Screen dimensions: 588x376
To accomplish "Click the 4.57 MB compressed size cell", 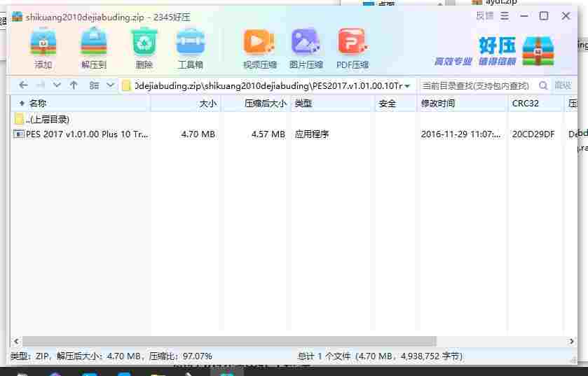I will [x=268, y=134].
